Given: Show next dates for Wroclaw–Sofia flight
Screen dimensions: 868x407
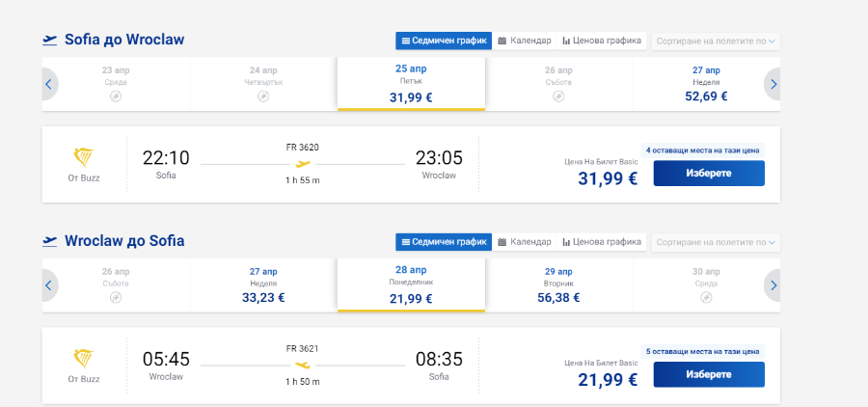Looking at the screenshot, I should 773,285.
